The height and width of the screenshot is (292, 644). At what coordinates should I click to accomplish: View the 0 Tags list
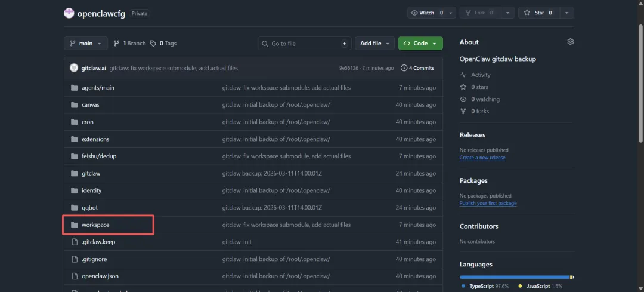(x=163, y=43)
